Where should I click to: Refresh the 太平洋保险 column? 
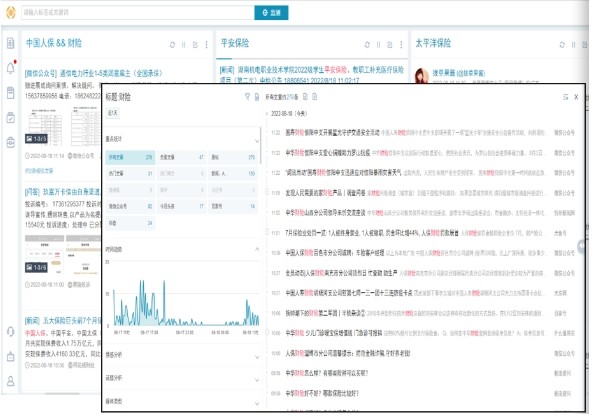(562, 45)
